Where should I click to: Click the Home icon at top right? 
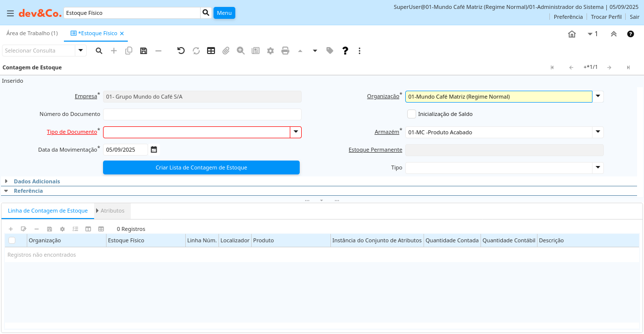(572, 34)
